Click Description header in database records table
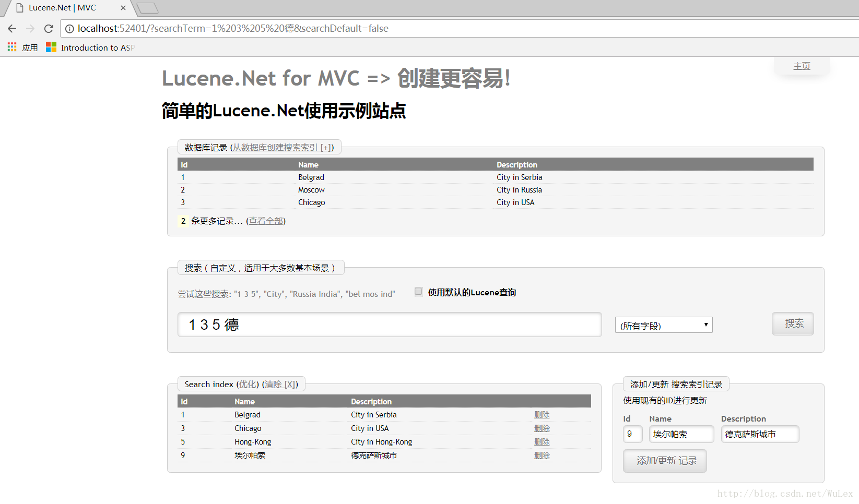This screenshot has width=859, height=504. 517,165
